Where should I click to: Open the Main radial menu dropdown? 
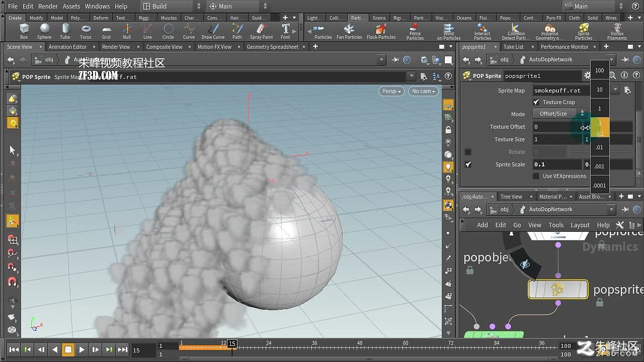click(x=238, y=6)
